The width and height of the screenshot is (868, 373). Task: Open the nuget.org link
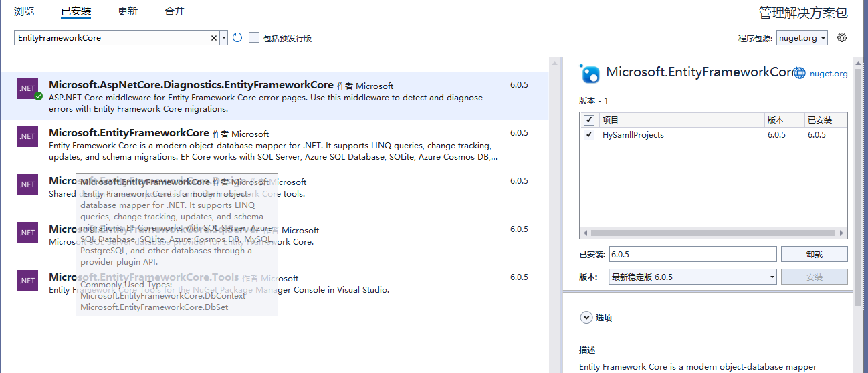[x=829, y=74]
